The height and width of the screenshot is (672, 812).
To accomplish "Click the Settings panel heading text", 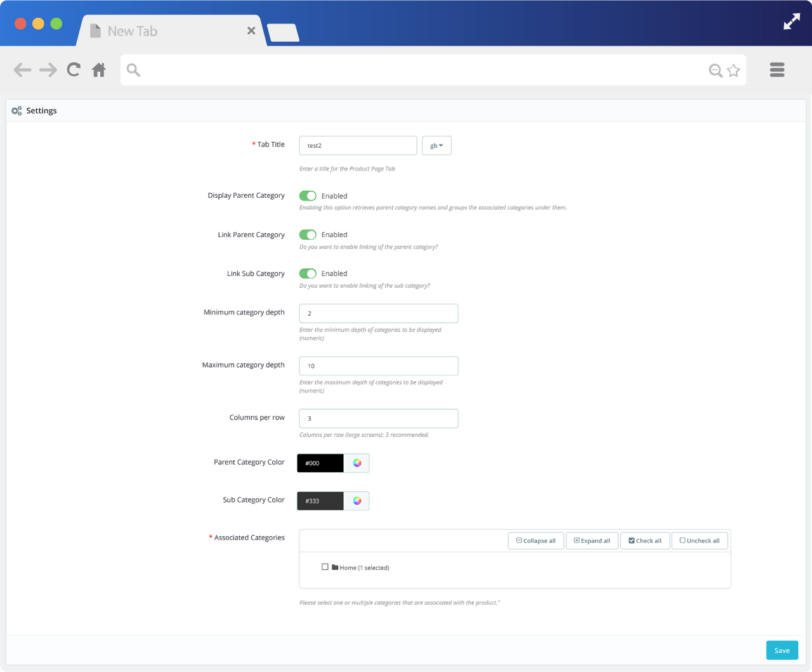I will (x=41, y=110).
